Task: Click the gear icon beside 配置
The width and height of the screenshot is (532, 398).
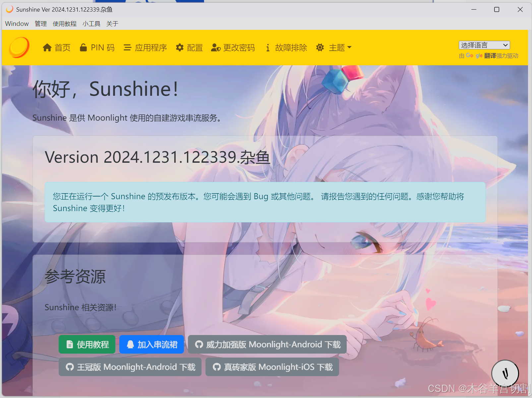Action: pos(180,48)
